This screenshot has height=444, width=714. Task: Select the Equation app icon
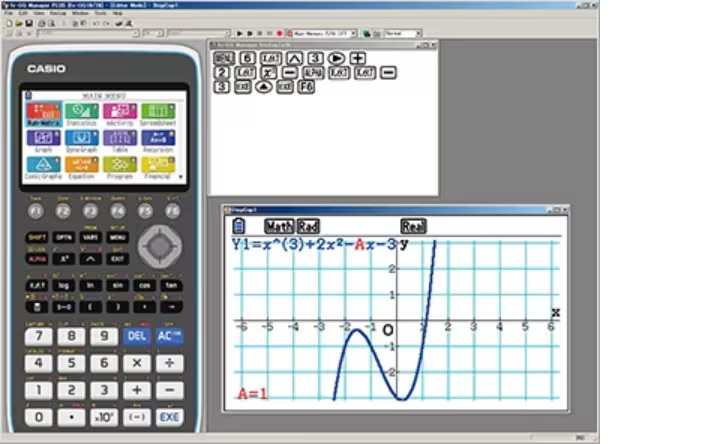point(81,166)
